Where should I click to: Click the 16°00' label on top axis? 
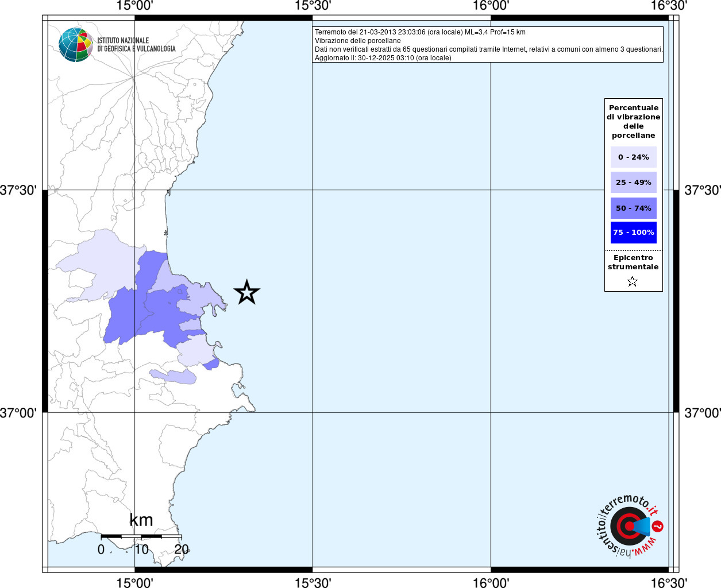coord(491,6)
